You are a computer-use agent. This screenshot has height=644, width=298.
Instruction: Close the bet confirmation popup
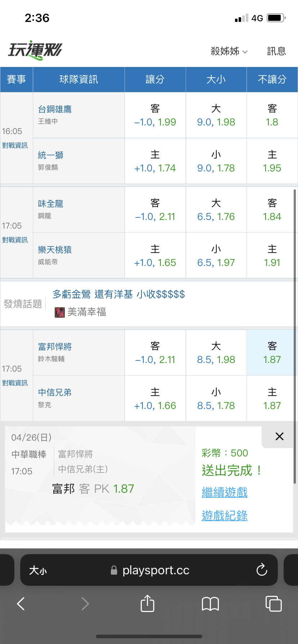point(279,436)
